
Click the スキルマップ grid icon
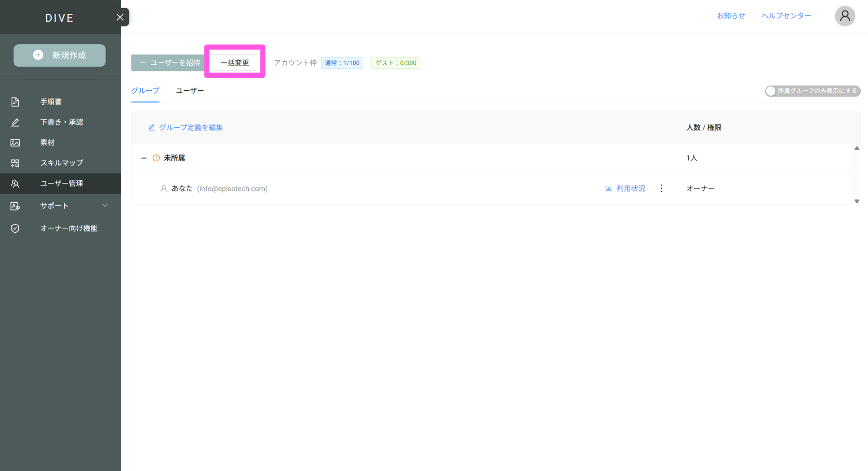15,163
